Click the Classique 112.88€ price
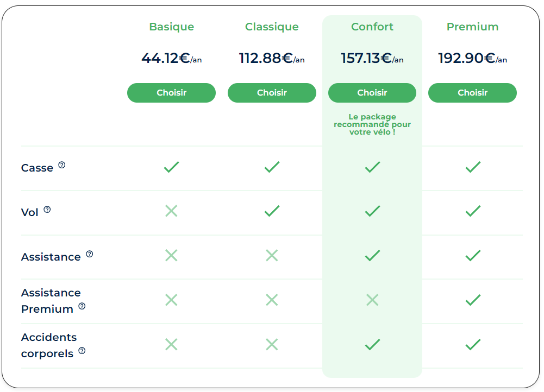 click(272, 58)
